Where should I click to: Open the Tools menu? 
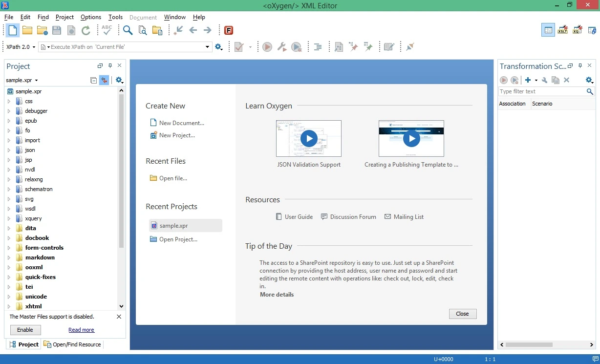pos(115,17)
